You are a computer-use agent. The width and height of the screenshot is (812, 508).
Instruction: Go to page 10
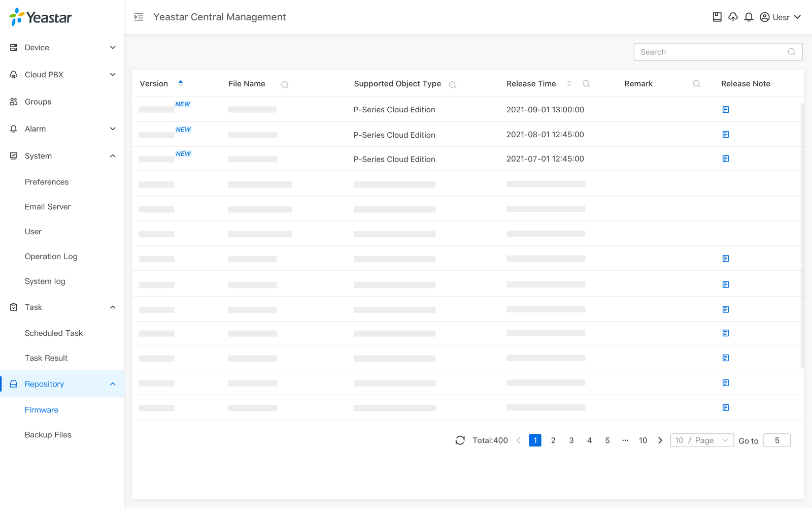(643, 440)
